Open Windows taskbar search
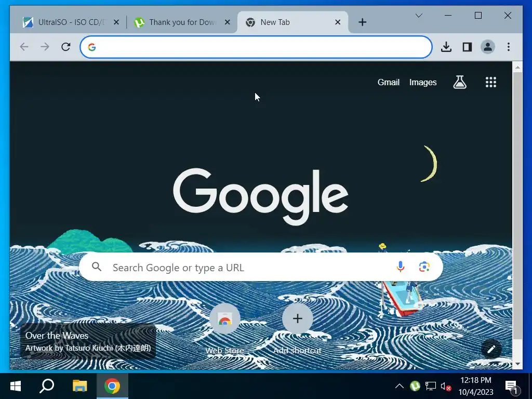532x399 pixels. pyautogui.click(x=47, y=386)
